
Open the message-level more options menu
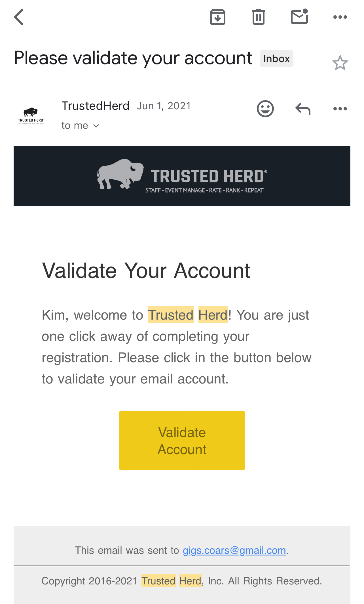pos(340,109)
